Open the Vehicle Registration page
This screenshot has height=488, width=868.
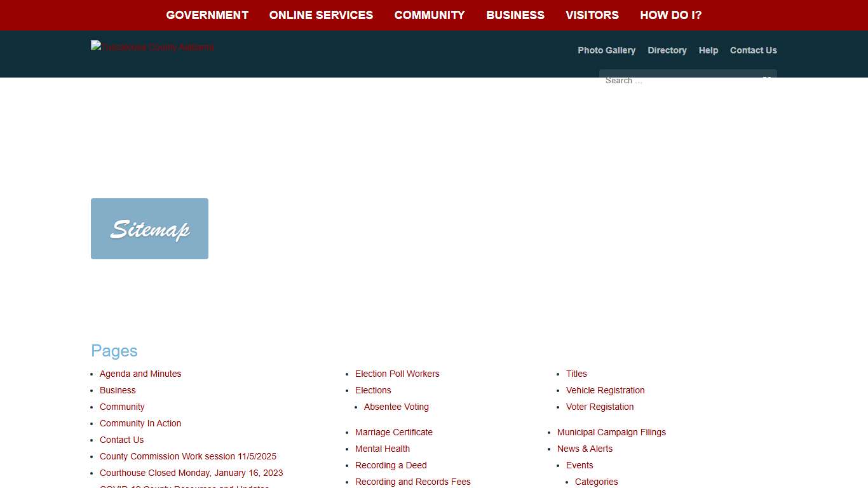tap(605, 390)
